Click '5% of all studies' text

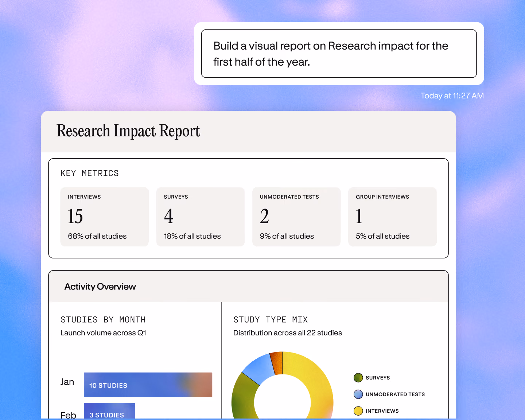tap(383, 236)
